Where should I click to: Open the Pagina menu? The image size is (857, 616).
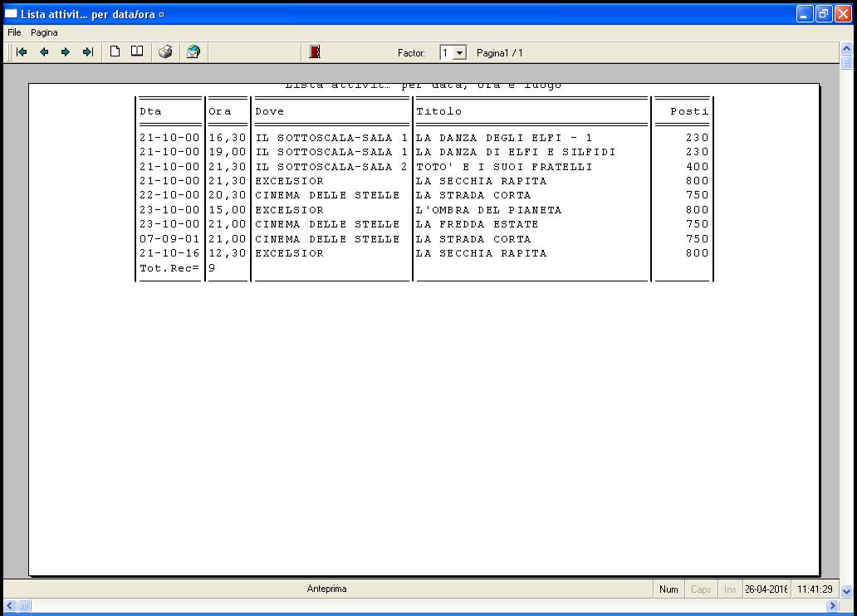(44, 32)
